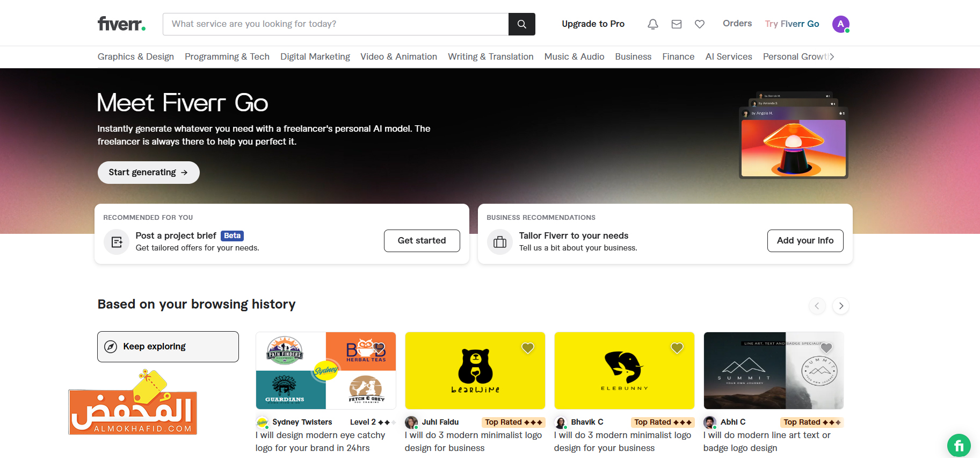This screenshot has height=458, width=980.
Task: Click seller name Juhi Faldu
Action: pyautogui.click(x=440, y=423)
